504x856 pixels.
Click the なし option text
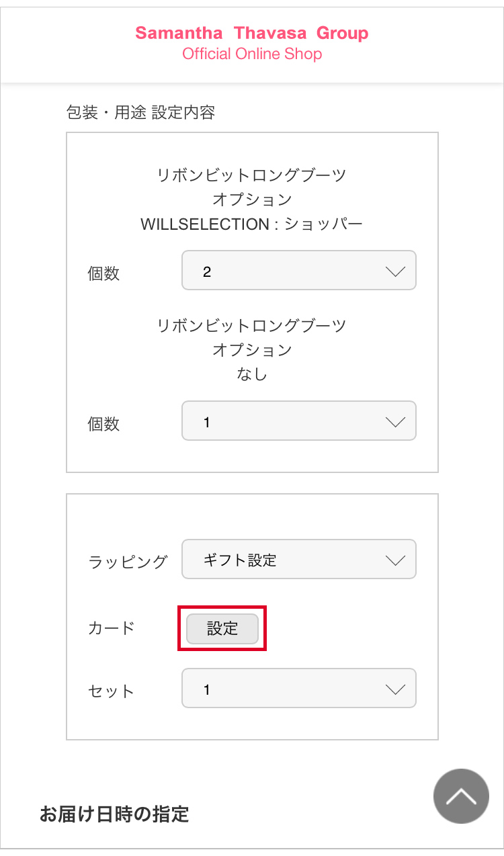pos(252,374)
